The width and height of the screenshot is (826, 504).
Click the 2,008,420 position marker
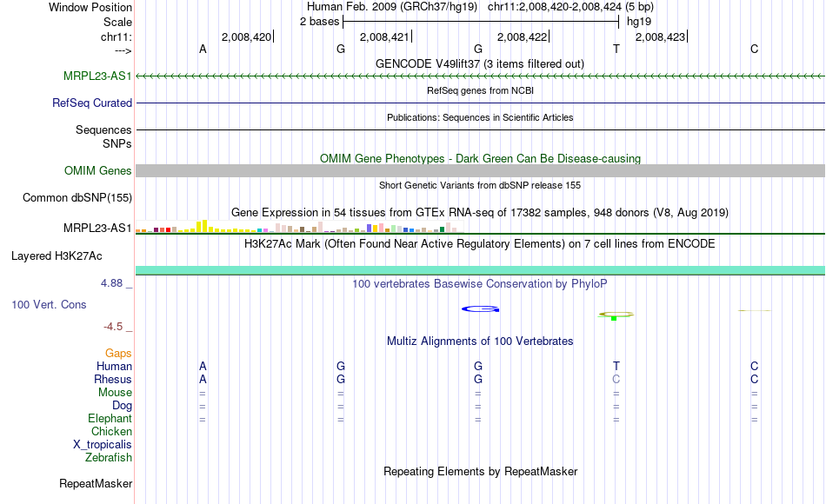[247, 36]
